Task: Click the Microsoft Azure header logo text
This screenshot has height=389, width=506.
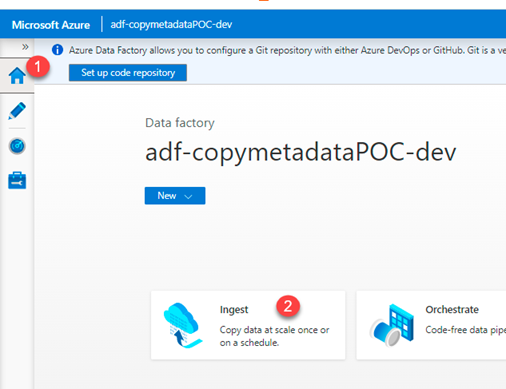Action: tap(51, 25)
